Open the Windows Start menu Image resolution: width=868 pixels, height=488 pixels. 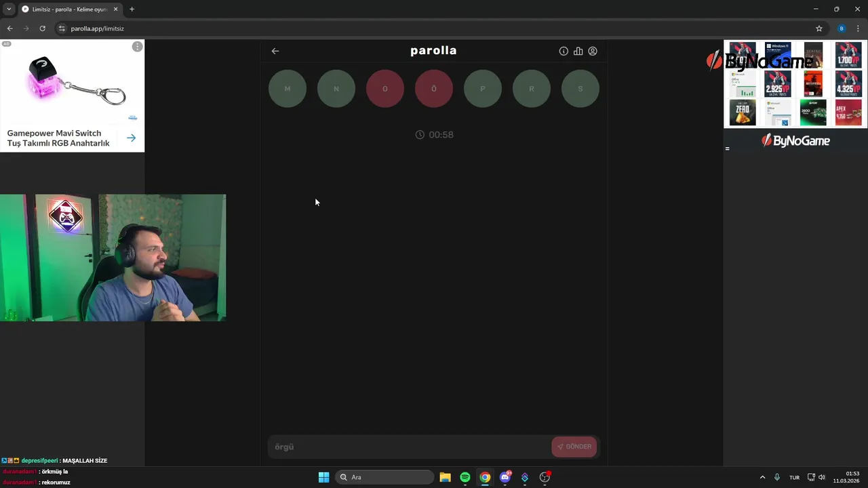click(323, 477)
